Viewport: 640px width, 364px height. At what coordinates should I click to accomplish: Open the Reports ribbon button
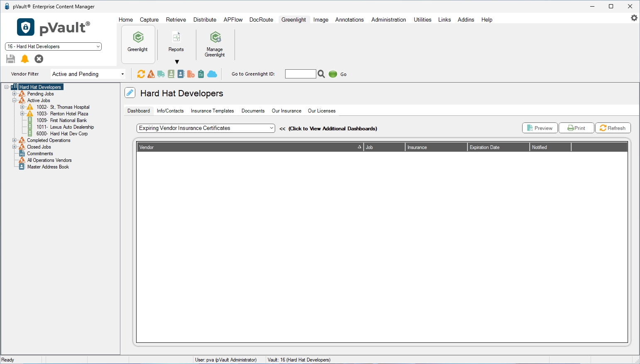click(176, 42)
